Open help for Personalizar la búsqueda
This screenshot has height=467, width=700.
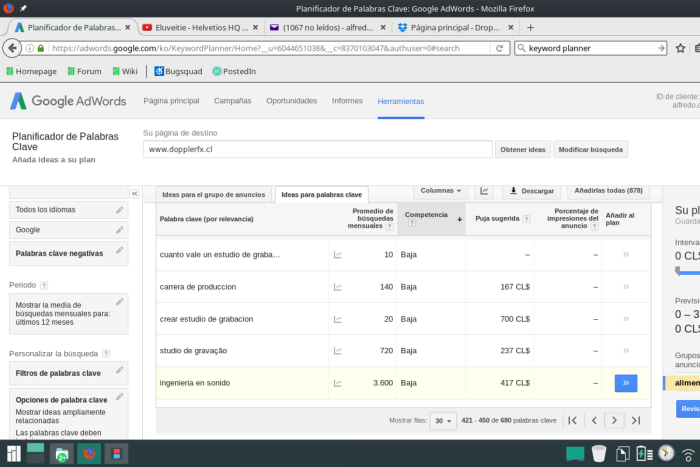[x=106, y=354]
